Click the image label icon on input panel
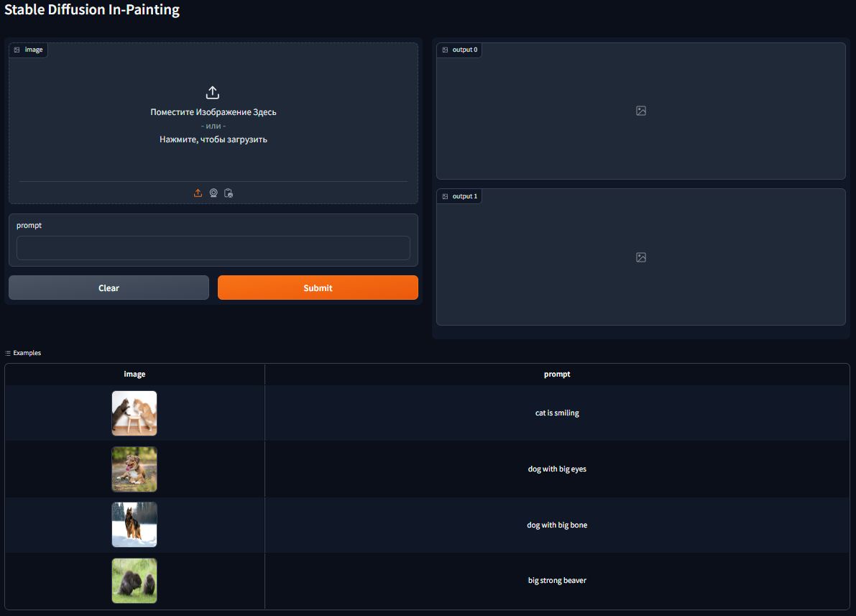This screenshot has height=616, width=856. (x=17, y=50)
